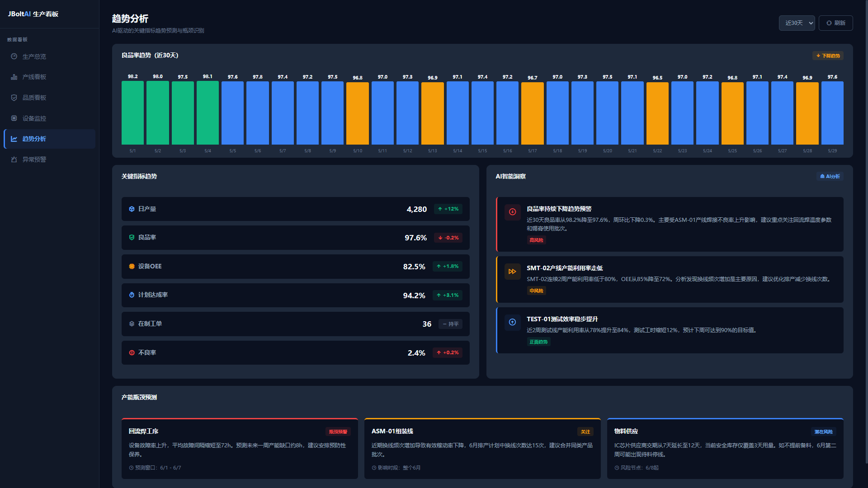Click the 刷新 refresh button
Screen dimensions: 868x488
click(x=835, y=23)
